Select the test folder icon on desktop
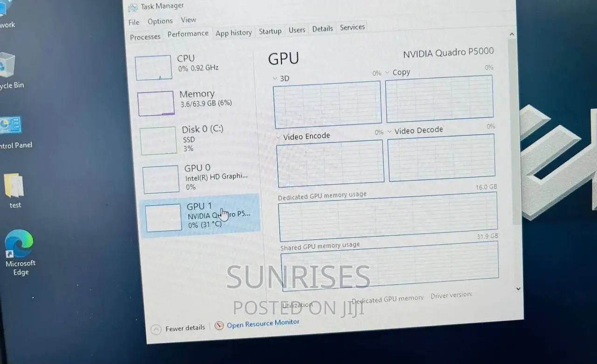Screen dimensions: 597x364 coord(14,186)
